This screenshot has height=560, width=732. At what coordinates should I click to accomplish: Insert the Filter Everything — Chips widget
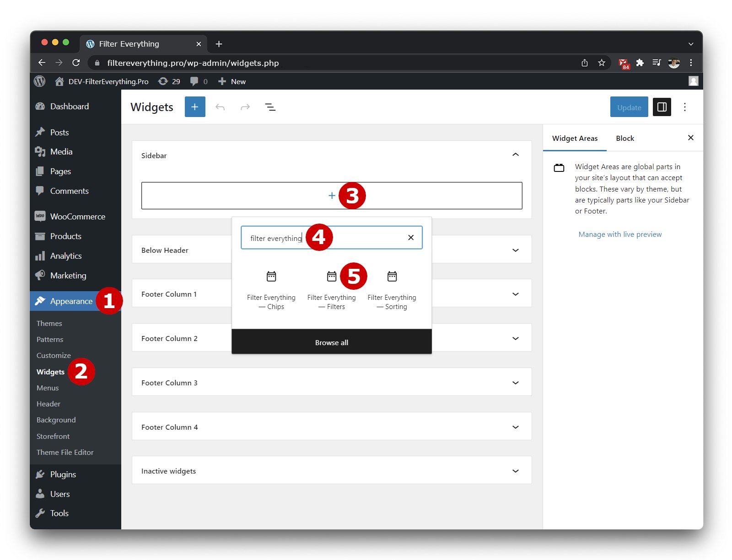pos(271,287)
